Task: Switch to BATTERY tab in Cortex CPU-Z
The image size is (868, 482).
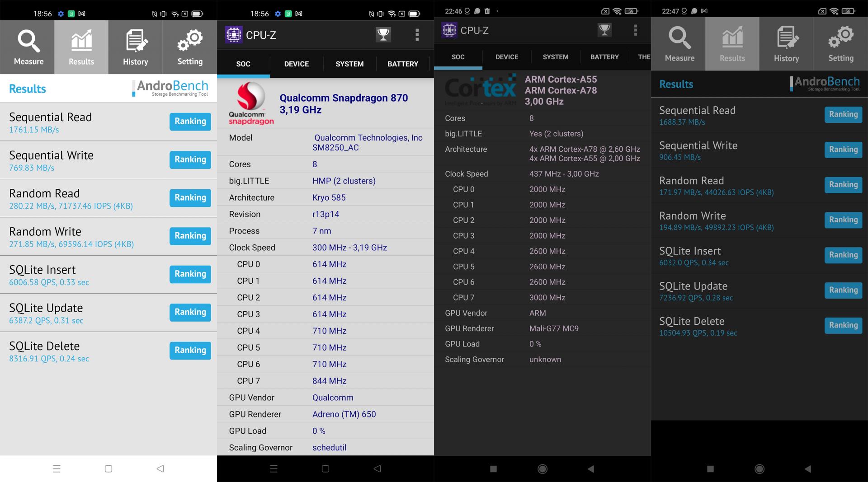Action: pyautogui.click(x=604, y=57)
